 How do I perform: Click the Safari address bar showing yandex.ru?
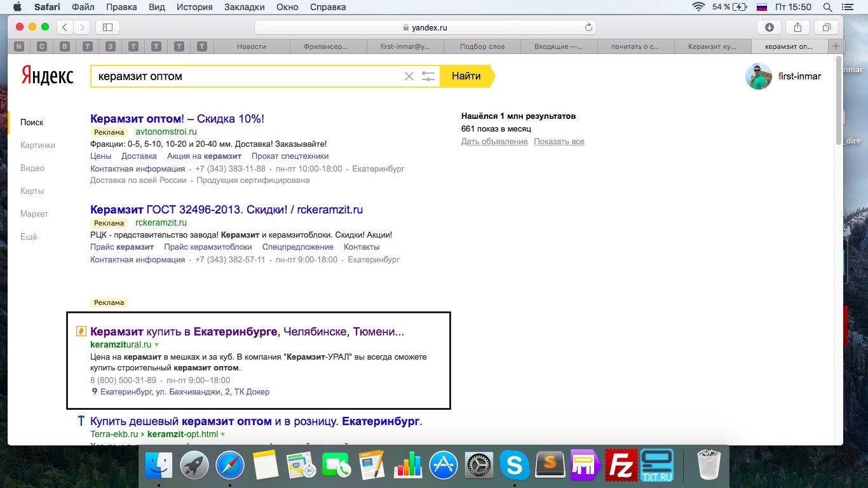425,27
